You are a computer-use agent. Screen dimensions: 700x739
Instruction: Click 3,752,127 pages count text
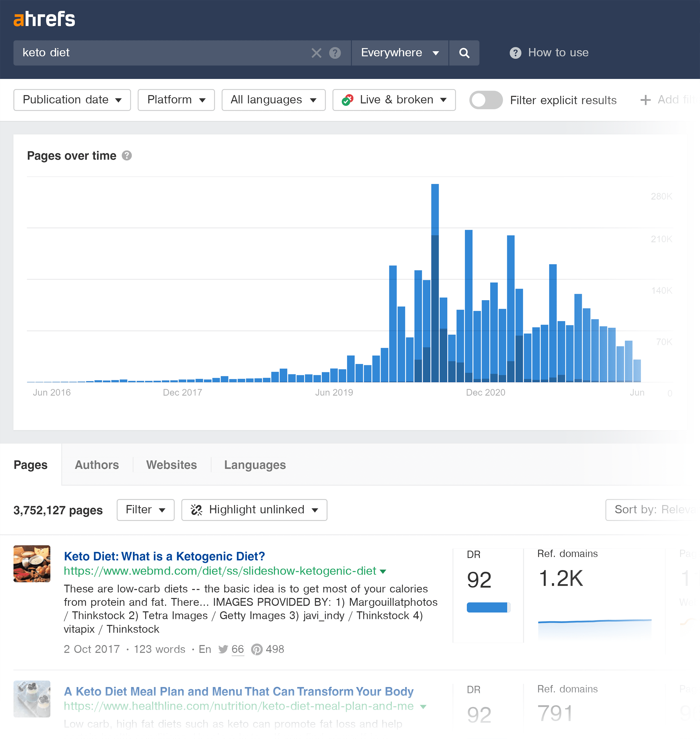[58, 510]
